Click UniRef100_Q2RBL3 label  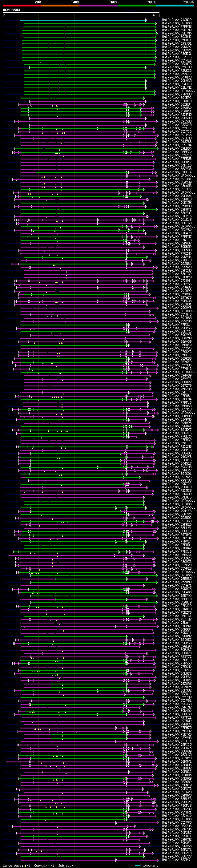click(x=177, y=200)
